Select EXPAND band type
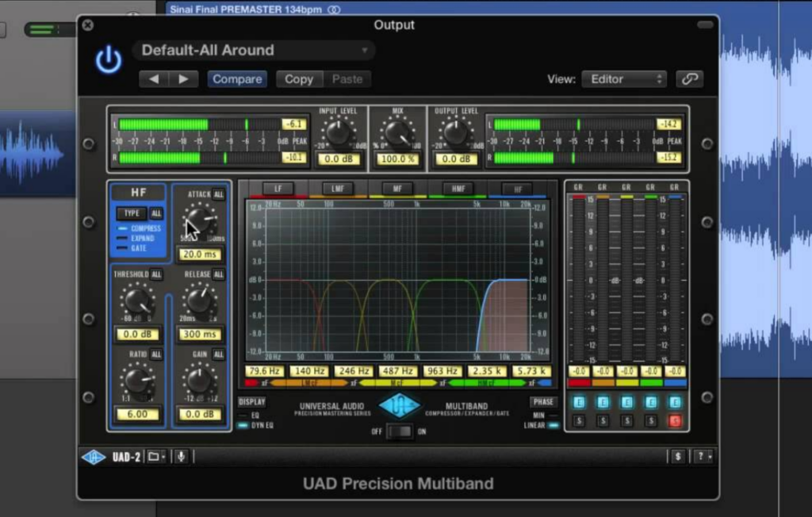812x517 pixels. coord(136,239)
